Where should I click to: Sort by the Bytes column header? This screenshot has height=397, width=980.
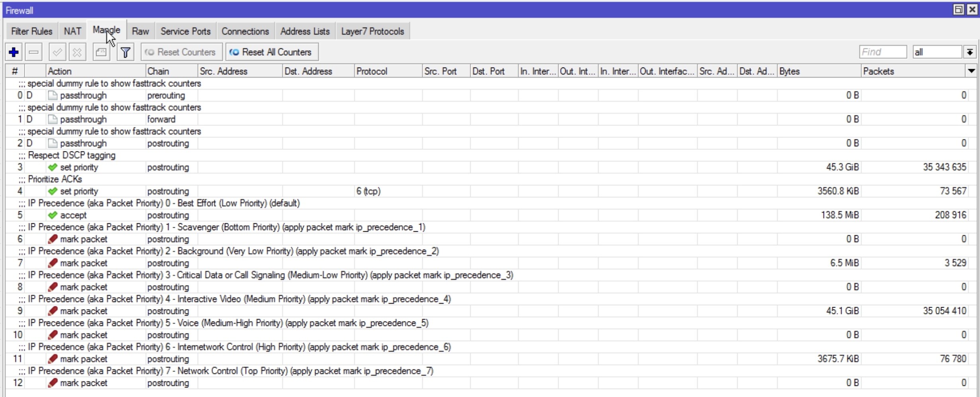click(819, 71)
